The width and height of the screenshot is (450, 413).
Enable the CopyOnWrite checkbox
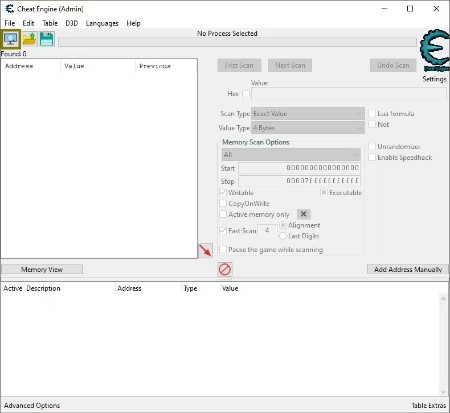pyautogui.click(x=223, y=203)
